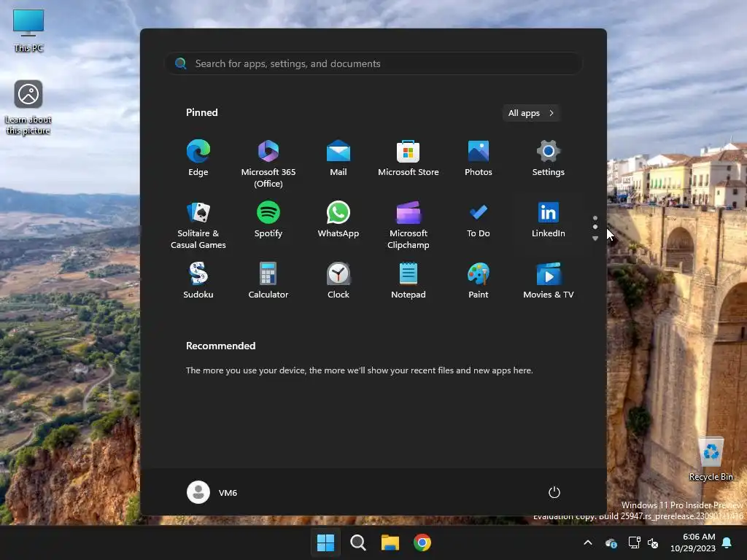Show hidden system tray icons
The image size is (747, 560).
[x=588, y=542]
